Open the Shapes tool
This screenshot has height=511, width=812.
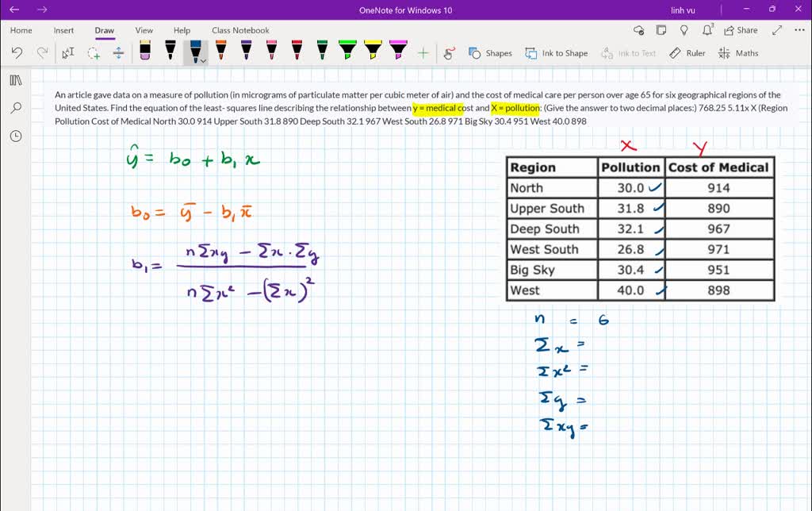point(490,53)
